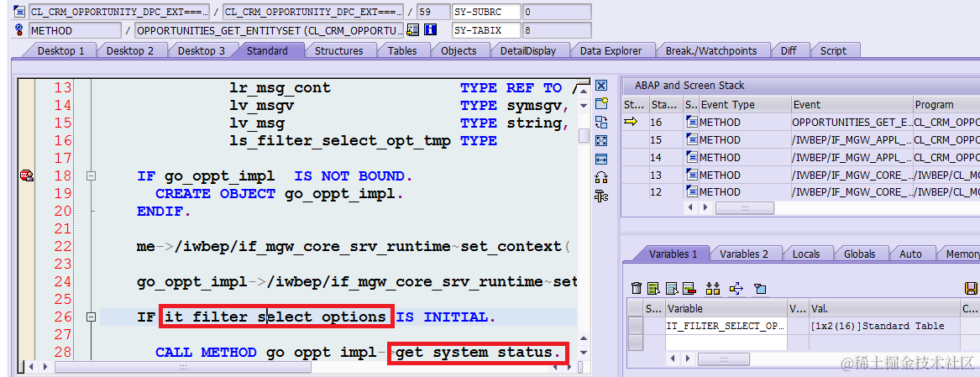This screenshot has width=980, height=377.
Task: Click the Swap Tool icon beside editor
Action: pyautogui.click(x=601, y=177)
